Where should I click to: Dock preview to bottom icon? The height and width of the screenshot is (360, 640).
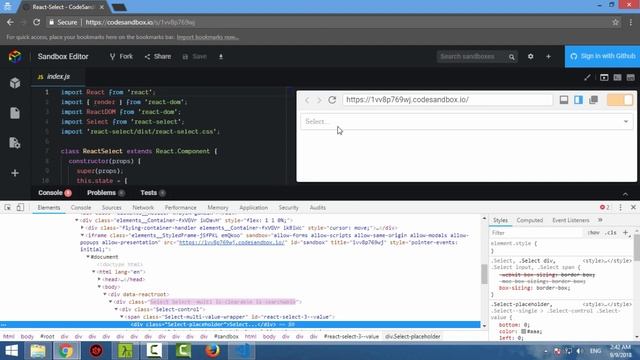pyautogui.click(x=564, y=100)
